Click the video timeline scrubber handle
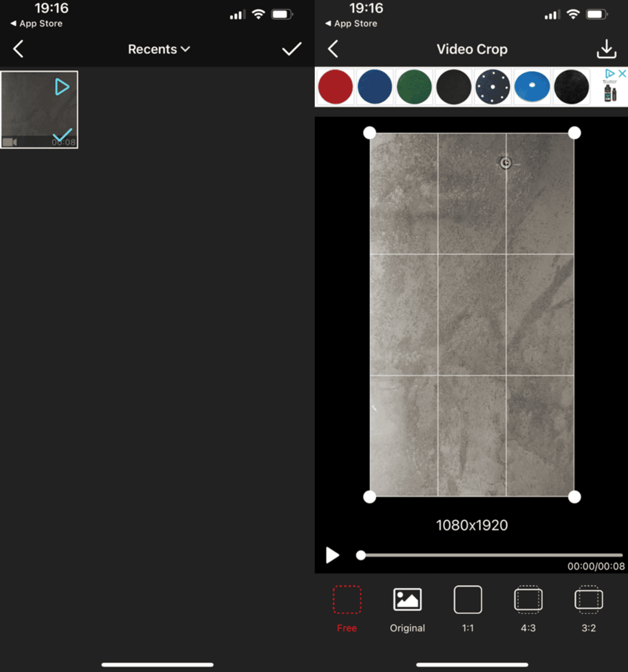This screenshot has width=628, height=672. tap(361, 555)
